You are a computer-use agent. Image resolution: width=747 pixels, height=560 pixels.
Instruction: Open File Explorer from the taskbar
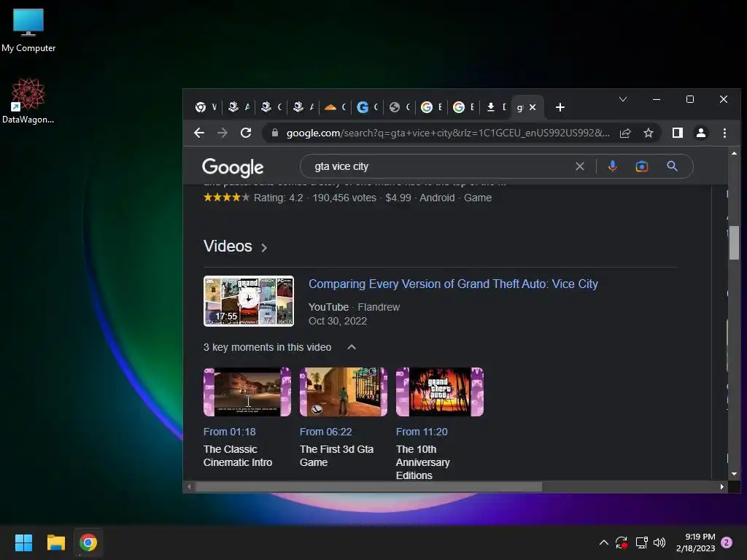tap(55, 542)
